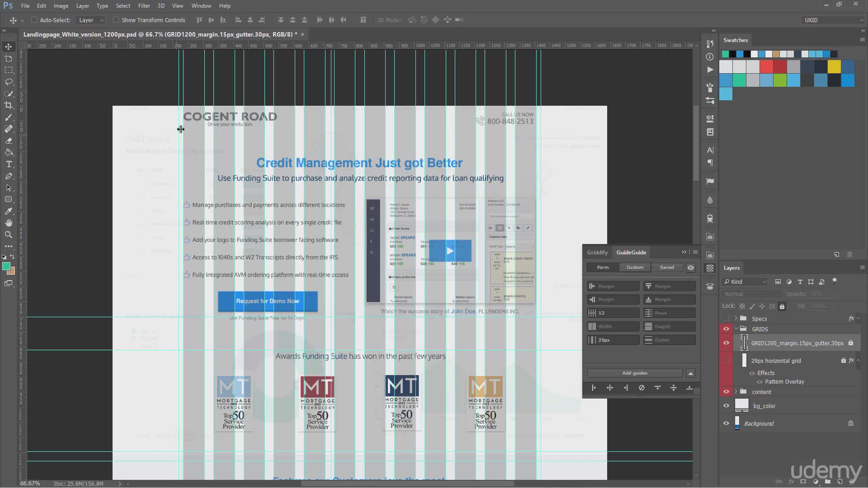Click the Lock all layer icon
This screenshot has height=488, width=868.
(782, 306)
